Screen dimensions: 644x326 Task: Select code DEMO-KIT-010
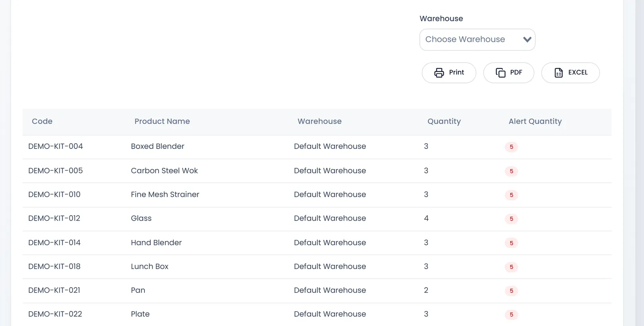tap(54, 194)
